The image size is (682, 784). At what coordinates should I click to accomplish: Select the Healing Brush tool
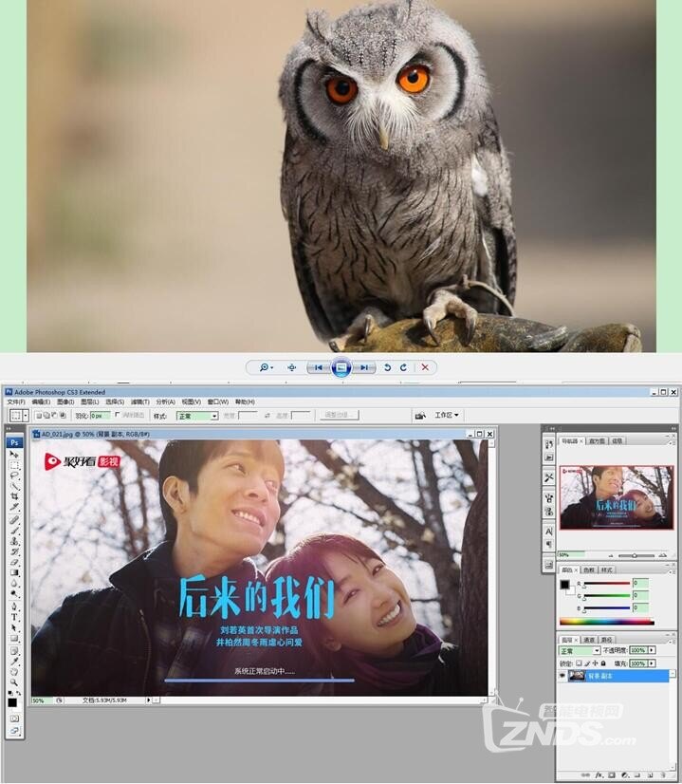point(14,519)
